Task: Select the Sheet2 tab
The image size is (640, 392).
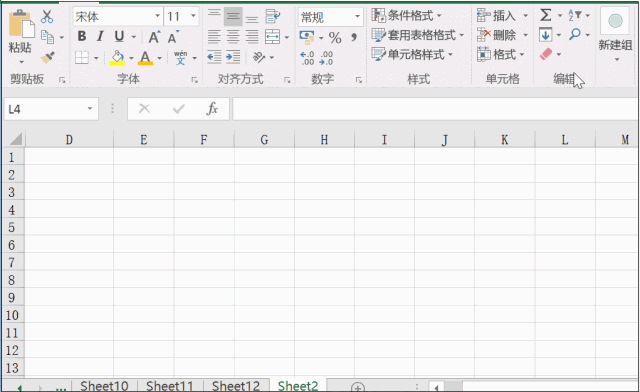Action: click(298, 386)
